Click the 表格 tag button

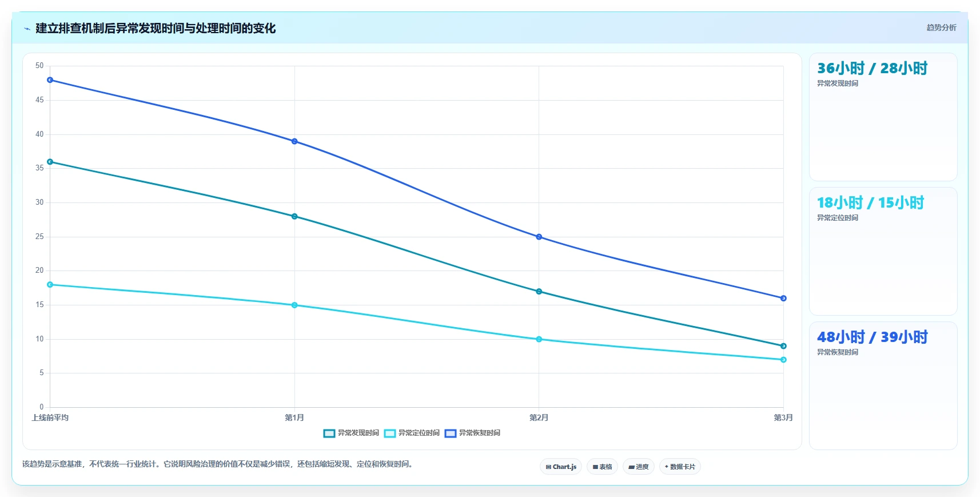(602, 467)
